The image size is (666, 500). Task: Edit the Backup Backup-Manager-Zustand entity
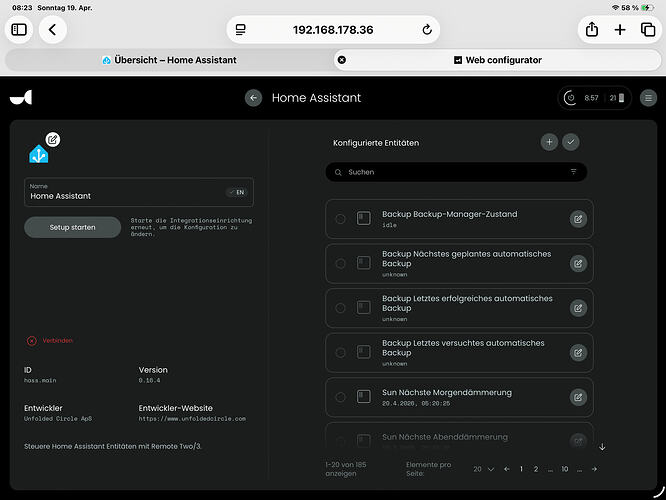click(x=578, y=219)
